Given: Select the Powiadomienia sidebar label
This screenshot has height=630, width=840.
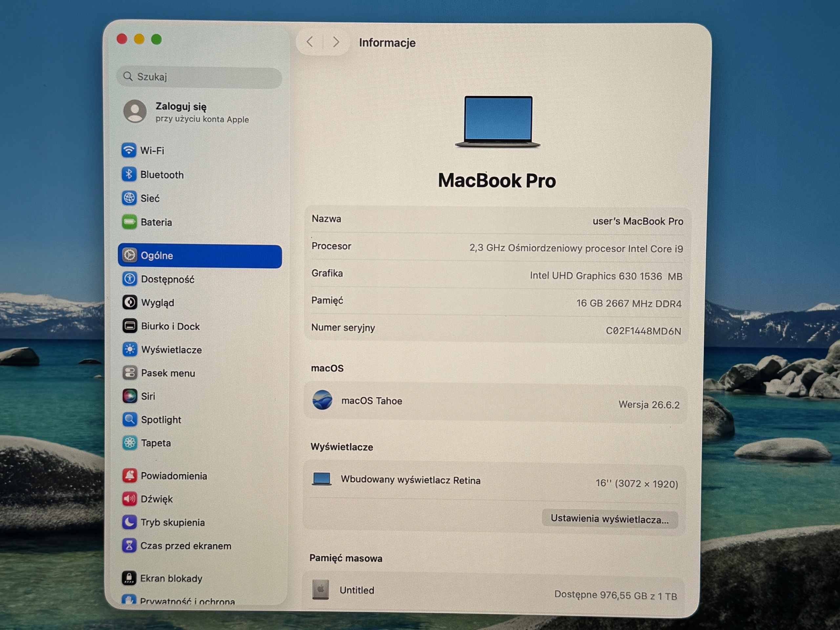Looking at the screenshot, I should coord(174,476).
